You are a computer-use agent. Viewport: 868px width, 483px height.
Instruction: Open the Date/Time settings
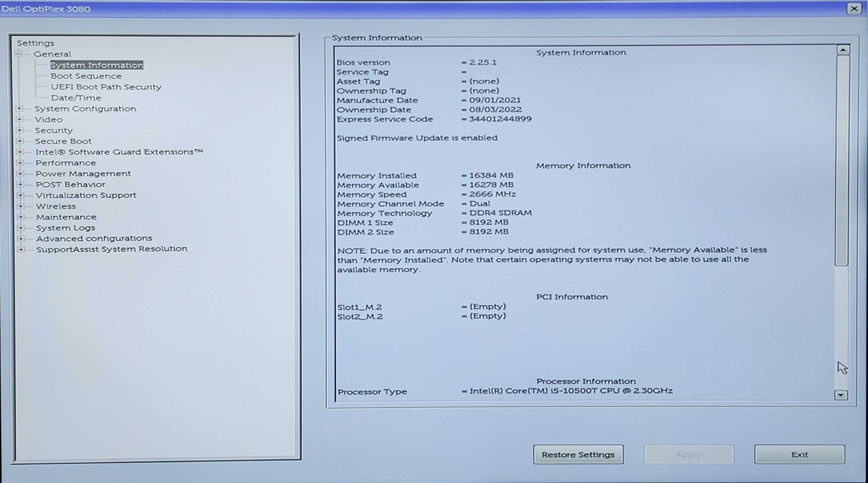(76, 98)
